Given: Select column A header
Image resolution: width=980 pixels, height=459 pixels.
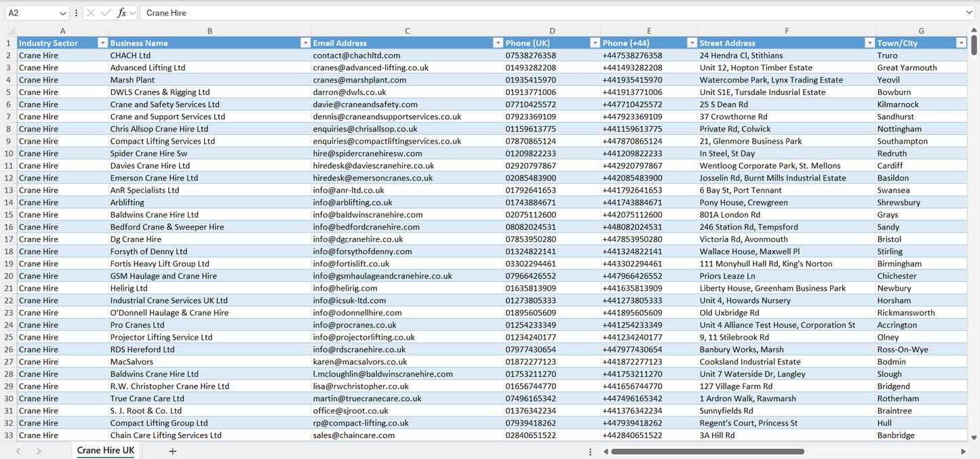Looking at the screenshot, I should [x=62, y=31].
